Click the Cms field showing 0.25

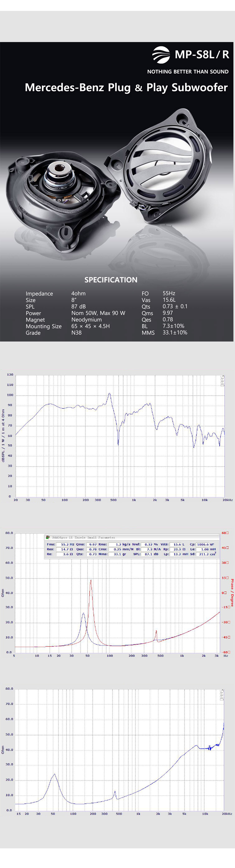click(x=115, y=549)
